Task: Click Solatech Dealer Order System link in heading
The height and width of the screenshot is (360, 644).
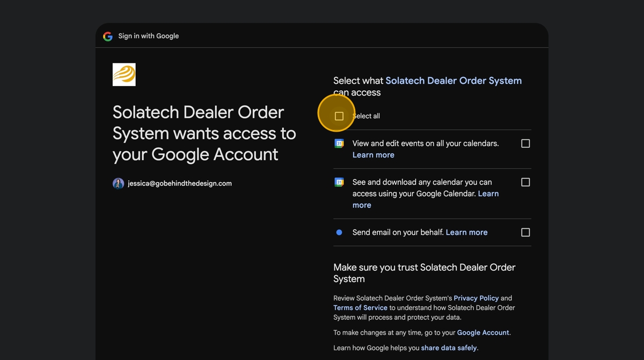Action: click(453, 81)
